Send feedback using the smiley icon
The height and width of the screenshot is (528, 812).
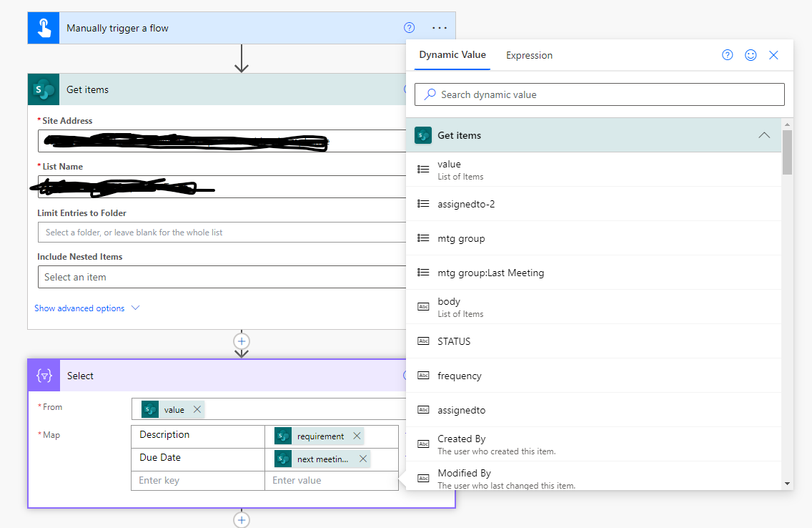coord(751,54)
